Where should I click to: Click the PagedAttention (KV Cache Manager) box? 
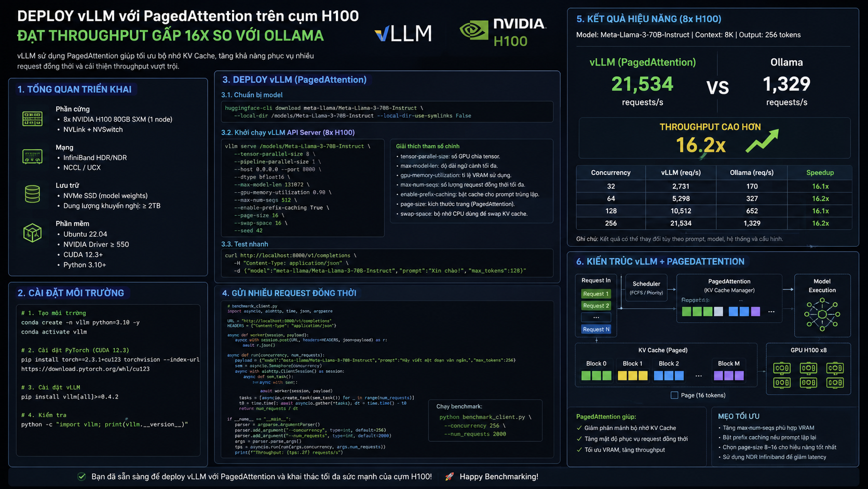(729, 298)
